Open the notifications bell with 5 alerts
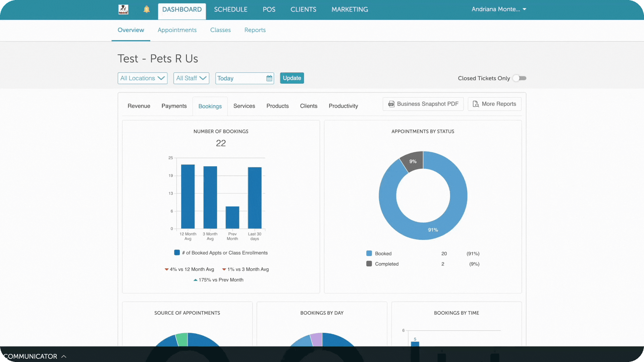The image size is (644, 362). (x=147, y=9)
